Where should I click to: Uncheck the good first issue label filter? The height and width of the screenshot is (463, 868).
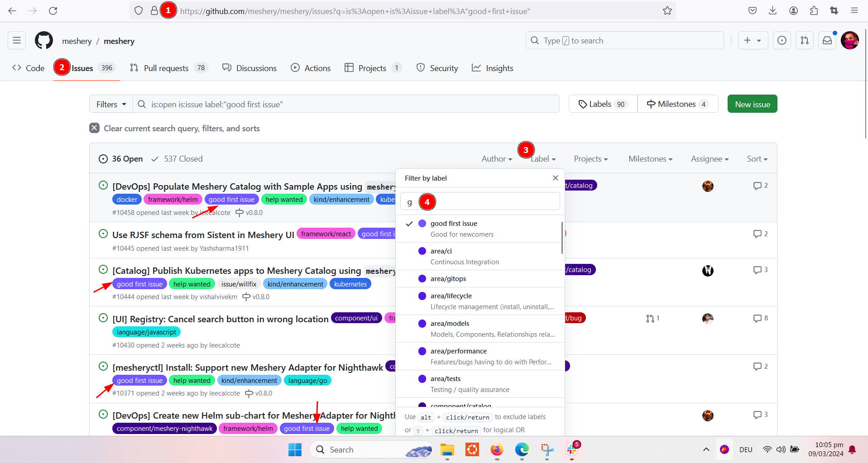coord(454,229)
